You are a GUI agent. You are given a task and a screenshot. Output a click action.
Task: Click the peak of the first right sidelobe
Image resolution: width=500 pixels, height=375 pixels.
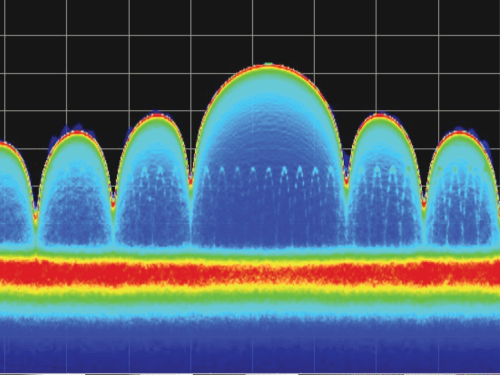point(380,115)
